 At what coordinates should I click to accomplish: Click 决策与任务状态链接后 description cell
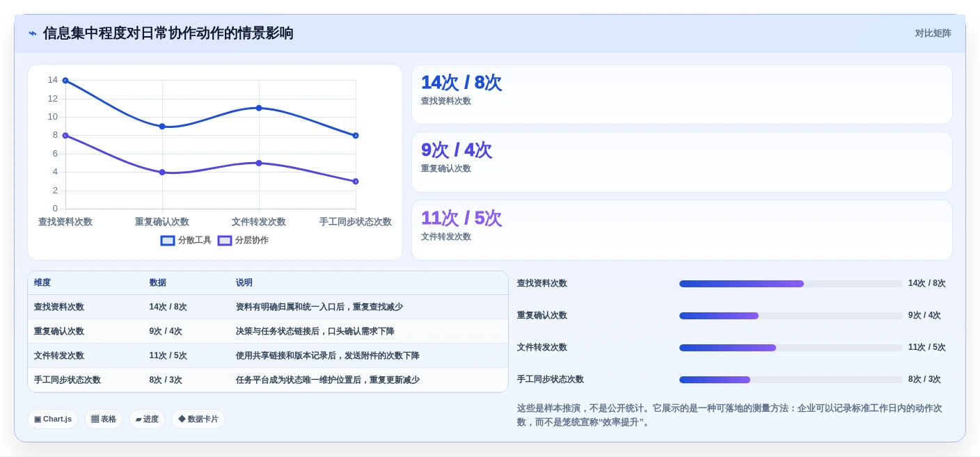(315, 331)
